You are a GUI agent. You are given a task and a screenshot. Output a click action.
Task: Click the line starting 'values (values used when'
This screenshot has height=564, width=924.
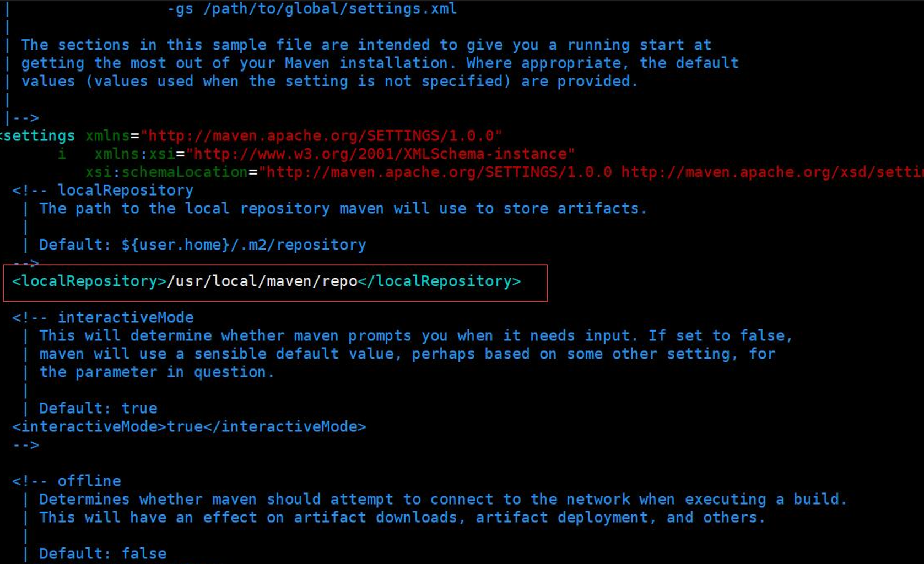pos(329,81)
